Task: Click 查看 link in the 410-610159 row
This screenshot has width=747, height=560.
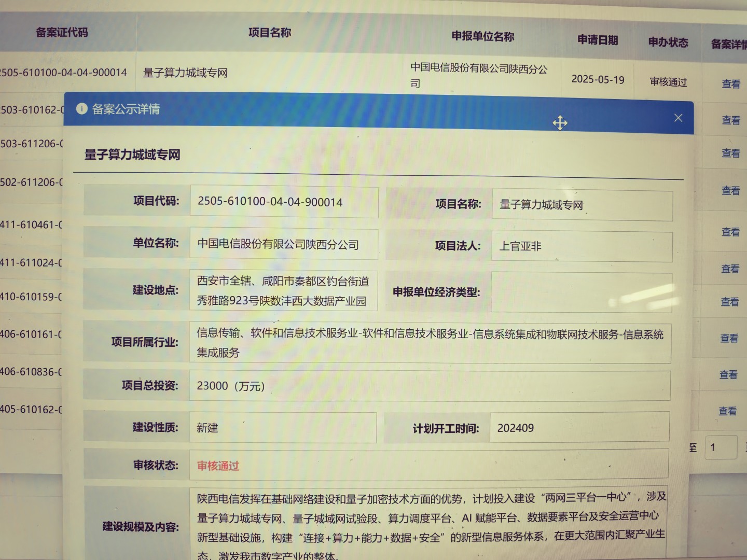Action: tap(729, 302)
